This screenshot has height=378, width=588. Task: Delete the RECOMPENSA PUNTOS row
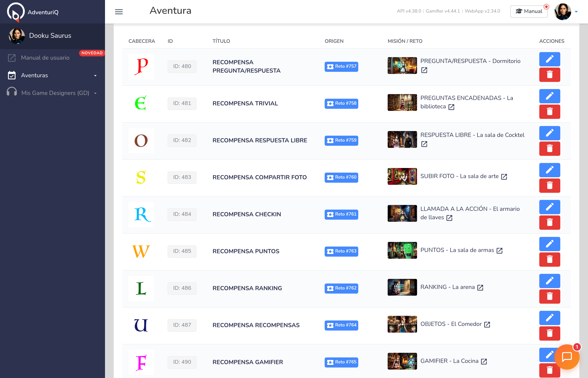pos(550,259)
